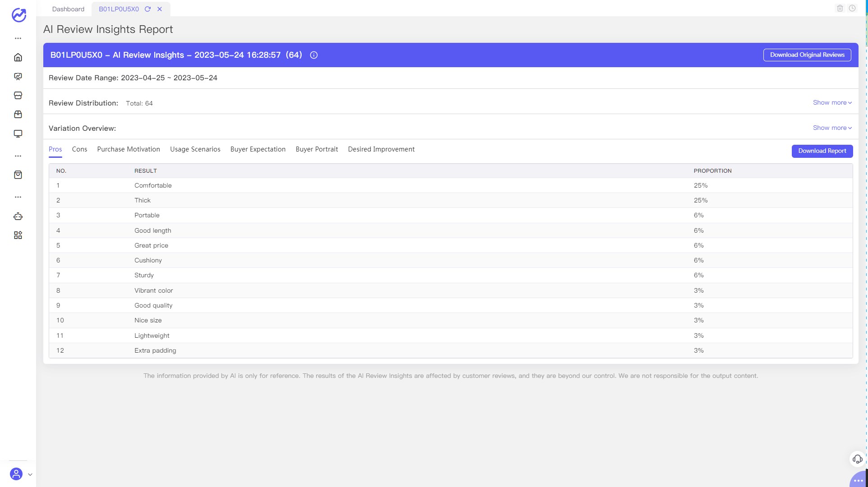868x487 pixels.
Task: Click the NO. column header
Action: pos(61,171)
